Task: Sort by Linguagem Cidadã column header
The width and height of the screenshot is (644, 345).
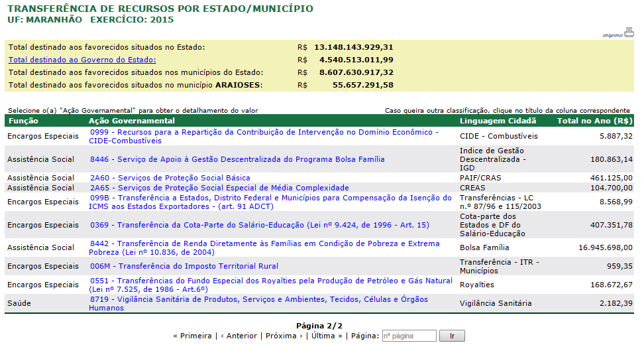Action: [x=498, y=121]
